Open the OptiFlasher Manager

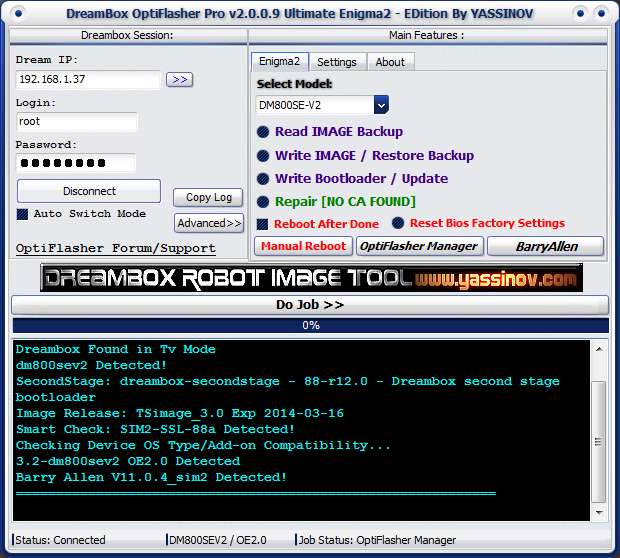420,246
